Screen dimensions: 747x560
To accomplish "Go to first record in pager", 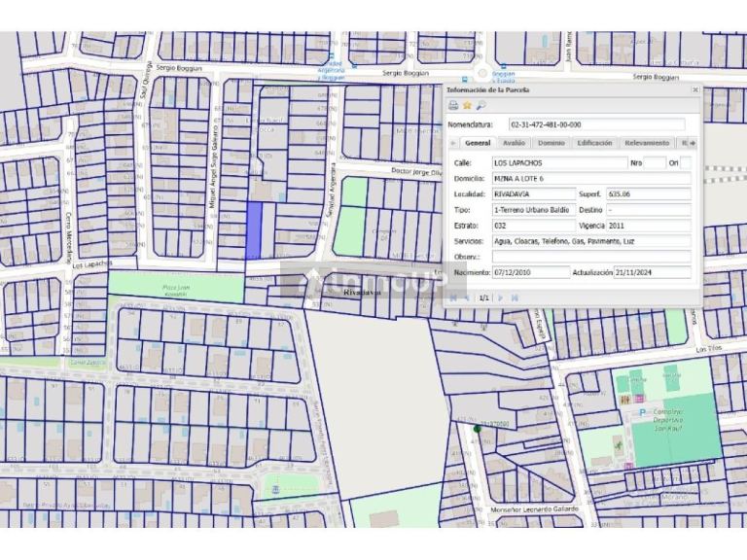I will click(x=453, y=297).
